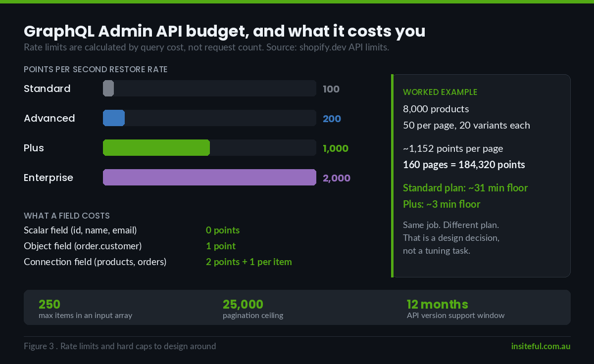Click 'POINTS PER SECOND RESTORE RATE' heading
The height and width of the screenshot is (364, 594).
(x=96, y=70)
